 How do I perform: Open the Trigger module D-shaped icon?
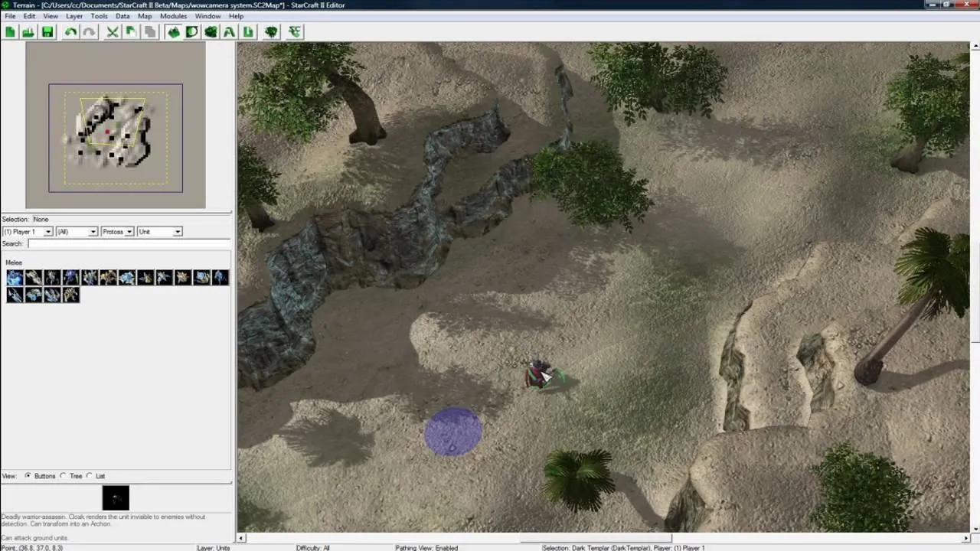tap(191, 31)
